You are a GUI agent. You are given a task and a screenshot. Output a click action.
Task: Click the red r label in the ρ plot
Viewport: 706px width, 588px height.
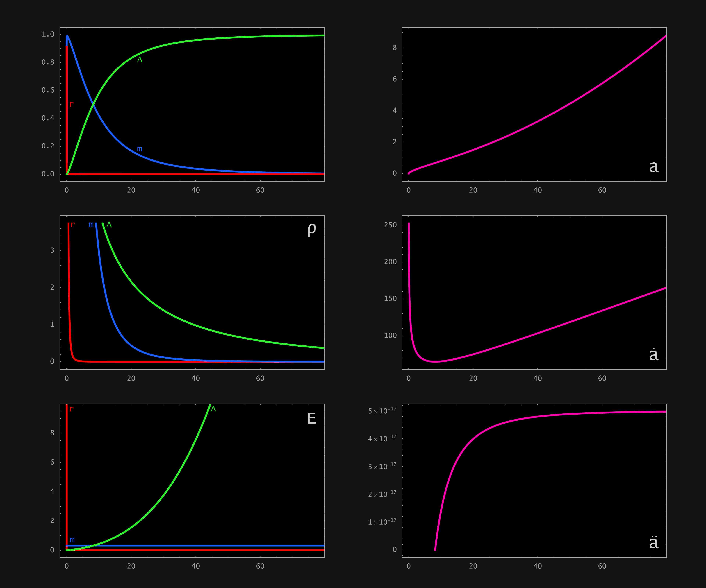(x=73, y=224)
